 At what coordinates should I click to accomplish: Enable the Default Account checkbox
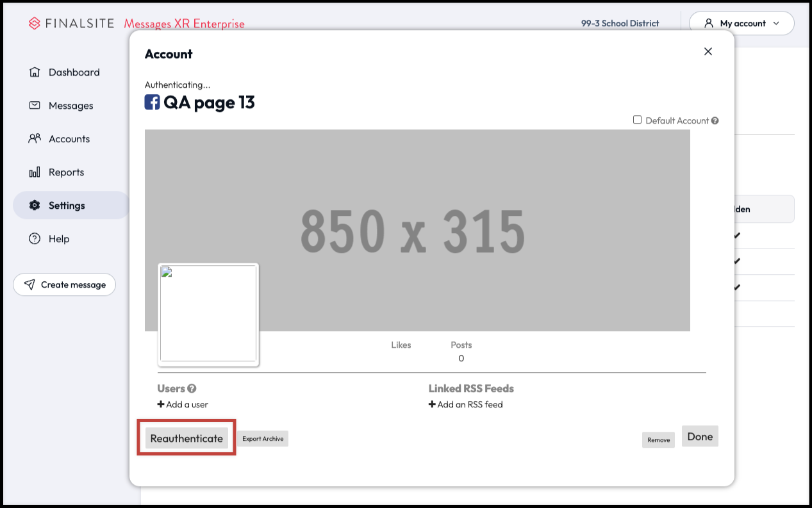pos(637,120)
